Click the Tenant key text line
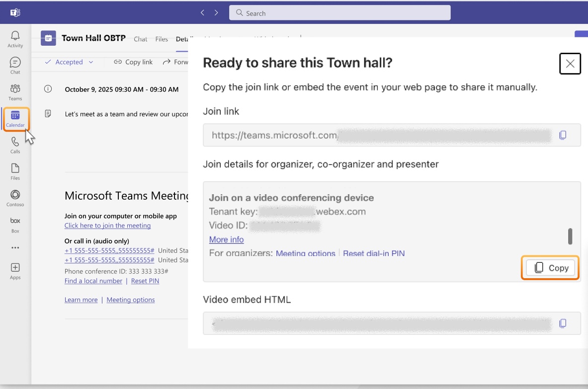Viewport: 588px width, 389px height. tap(287, 212)
